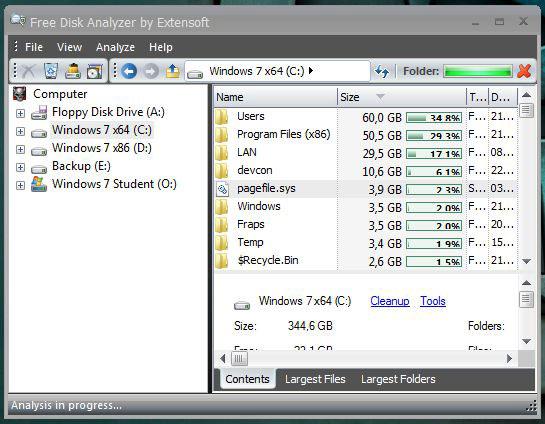The image size is (545, 424).
Task: Click the disk tools window icon
Action: (95, 71)
